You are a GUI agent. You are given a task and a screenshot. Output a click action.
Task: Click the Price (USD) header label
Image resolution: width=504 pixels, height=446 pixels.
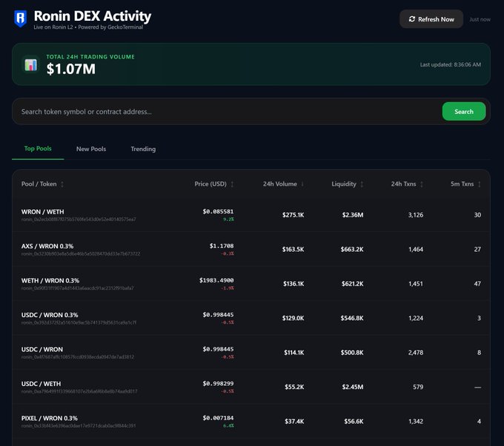click(210, 184)
